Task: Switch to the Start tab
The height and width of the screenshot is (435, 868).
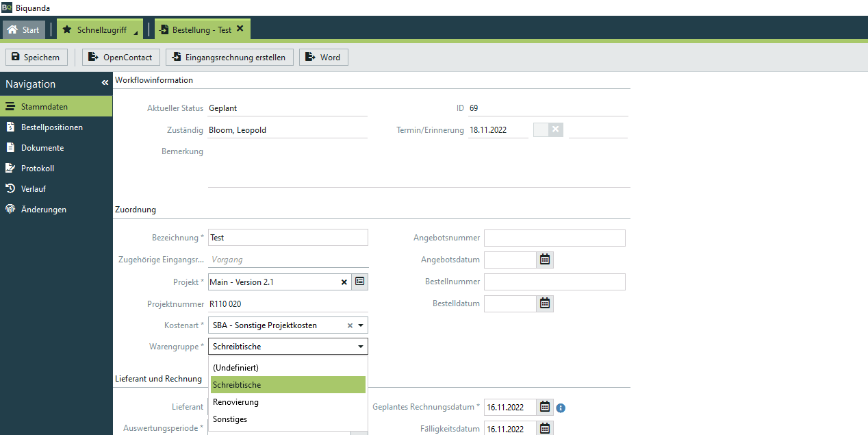Action: (24, 30)
